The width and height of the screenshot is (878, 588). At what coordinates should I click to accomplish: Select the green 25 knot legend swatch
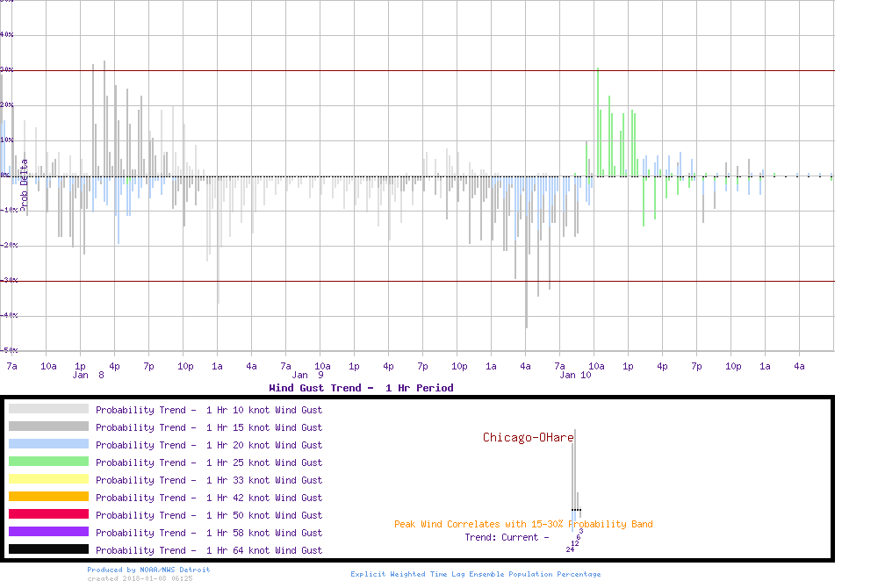48,462
